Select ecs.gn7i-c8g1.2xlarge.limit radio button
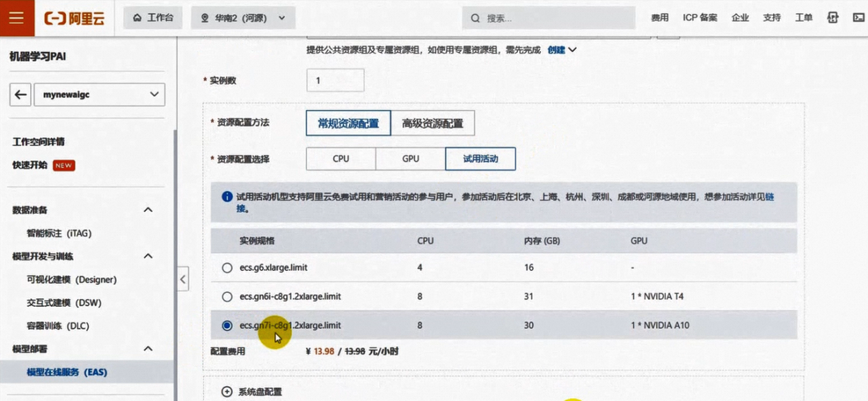Viewport: 868px width, 401px height. 227,326
